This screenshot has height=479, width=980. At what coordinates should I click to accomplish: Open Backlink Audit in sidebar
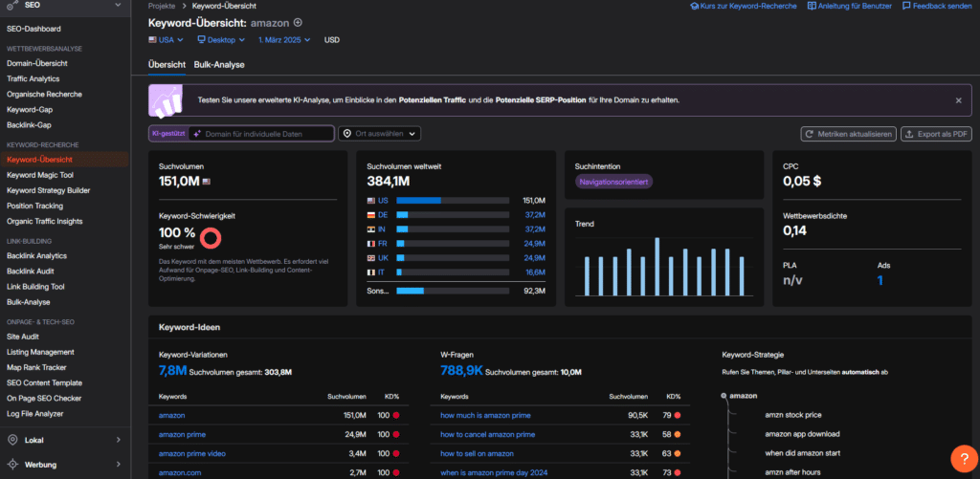(x=30, y=271)
